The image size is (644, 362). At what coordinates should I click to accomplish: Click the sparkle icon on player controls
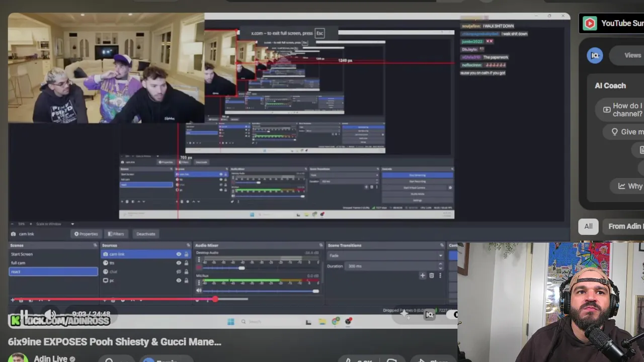405,315
